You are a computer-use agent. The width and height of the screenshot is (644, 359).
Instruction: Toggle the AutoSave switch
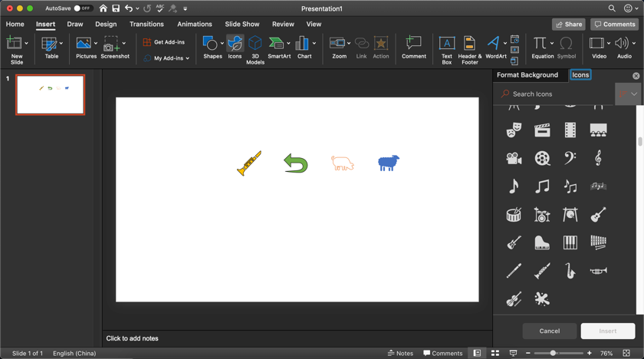point(83,8)
